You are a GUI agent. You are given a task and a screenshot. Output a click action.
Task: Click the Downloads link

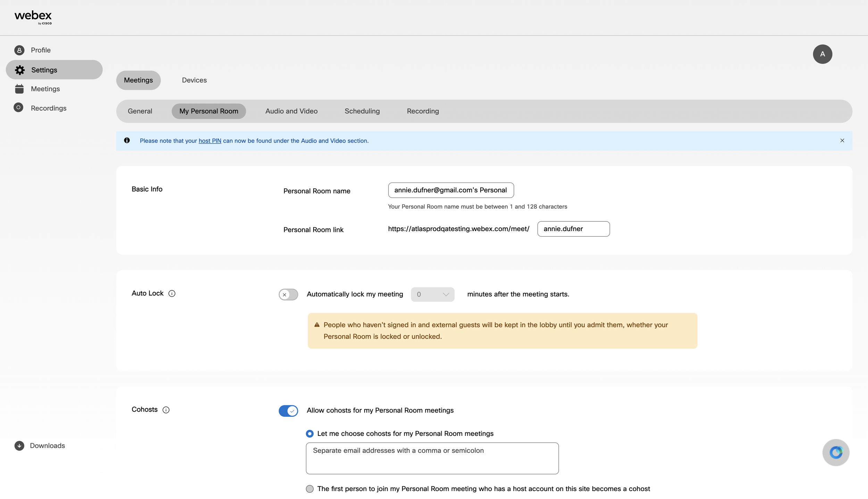click(47, 446)
